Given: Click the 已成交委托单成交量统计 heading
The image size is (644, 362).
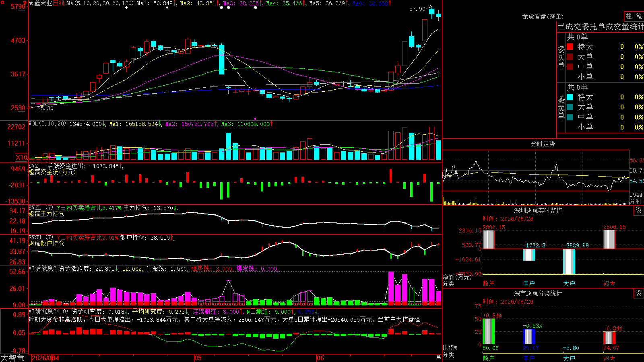Looking at the screenshot, I should click(601, 27).
